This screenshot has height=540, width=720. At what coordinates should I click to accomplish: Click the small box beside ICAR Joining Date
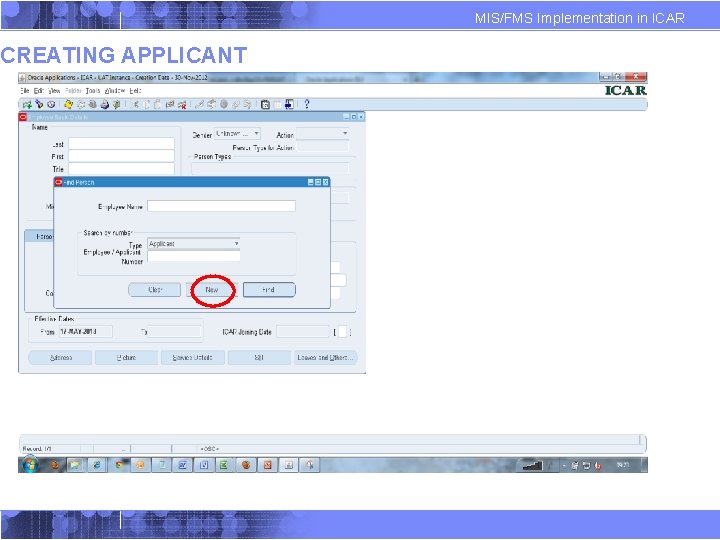click(342, 332)
